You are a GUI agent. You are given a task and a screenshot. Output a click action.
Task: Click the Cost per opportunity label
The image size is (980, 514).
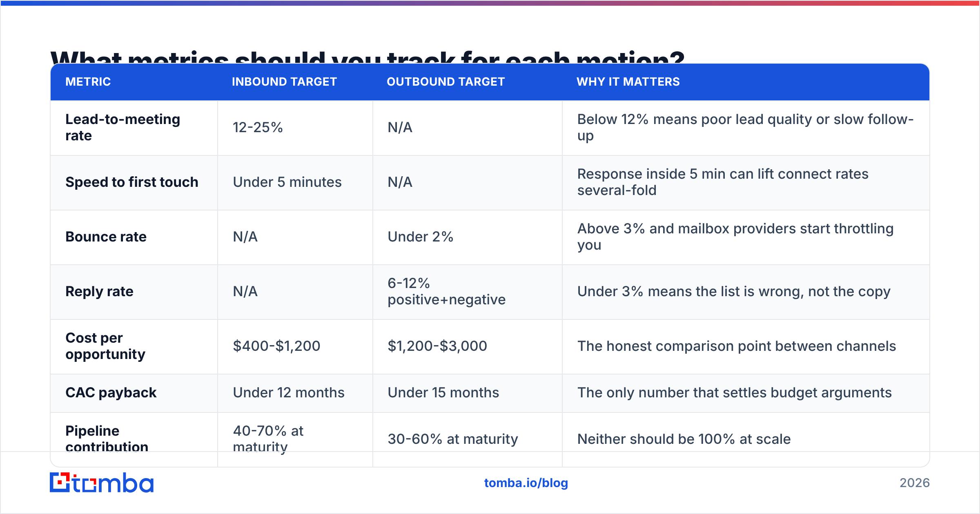(105, 346)
